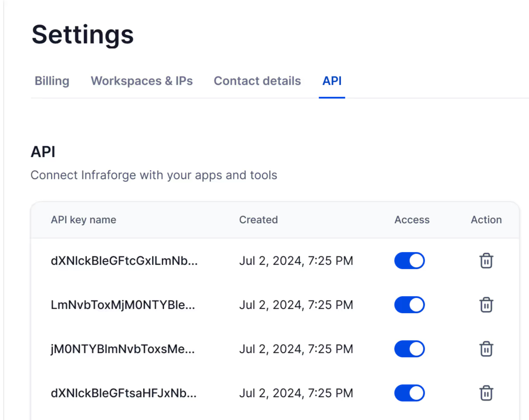Click the Created column header

point(258,220)
